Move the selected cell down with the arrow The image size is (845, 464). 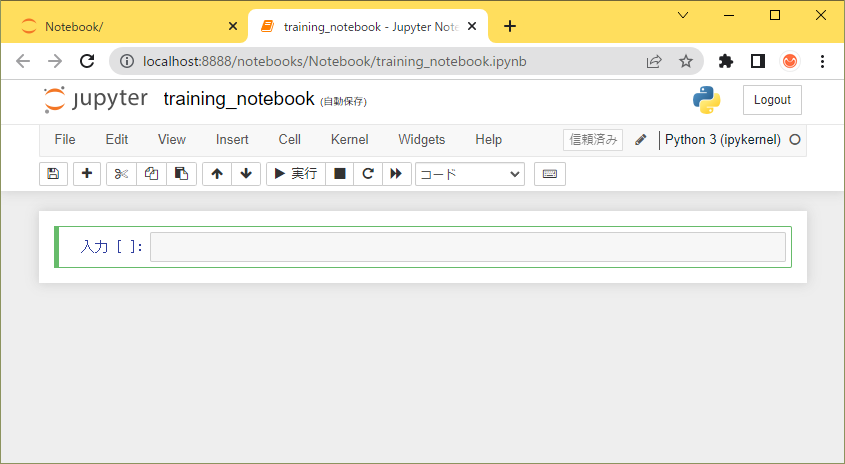pos(246,174)
